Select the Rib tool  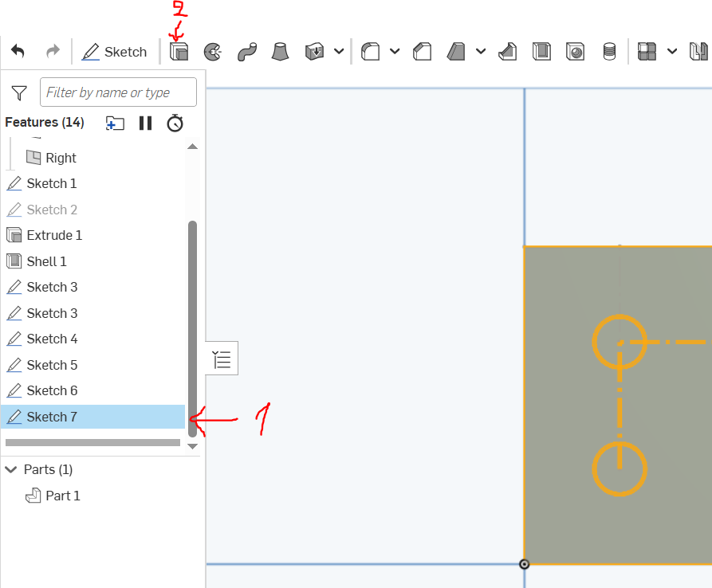(508, 52)
